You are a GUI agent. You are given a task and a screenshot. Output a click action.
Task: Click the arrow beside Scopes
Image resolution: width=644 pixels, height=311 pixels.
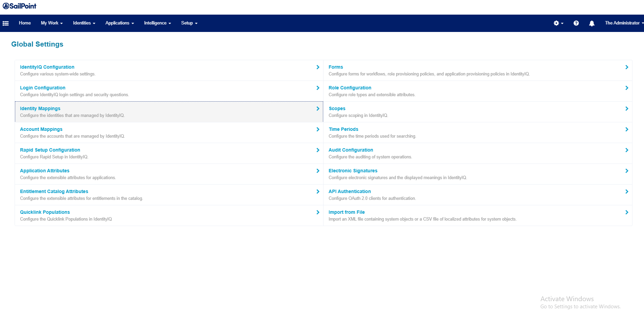pos(627,109)
